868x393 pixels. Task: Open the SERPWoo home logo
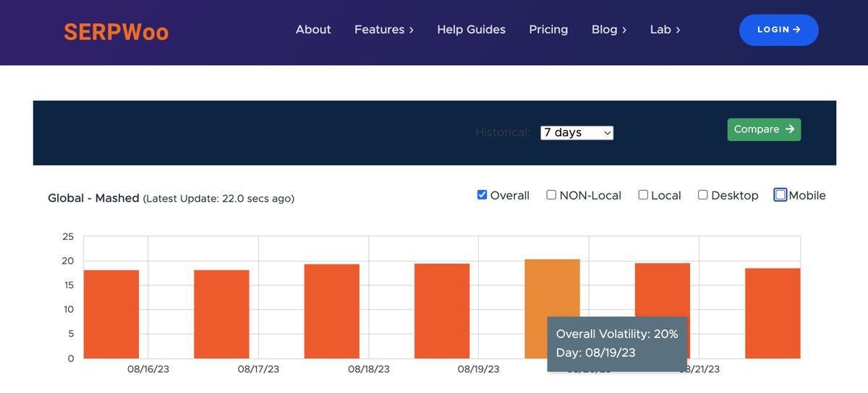(116, 32)
